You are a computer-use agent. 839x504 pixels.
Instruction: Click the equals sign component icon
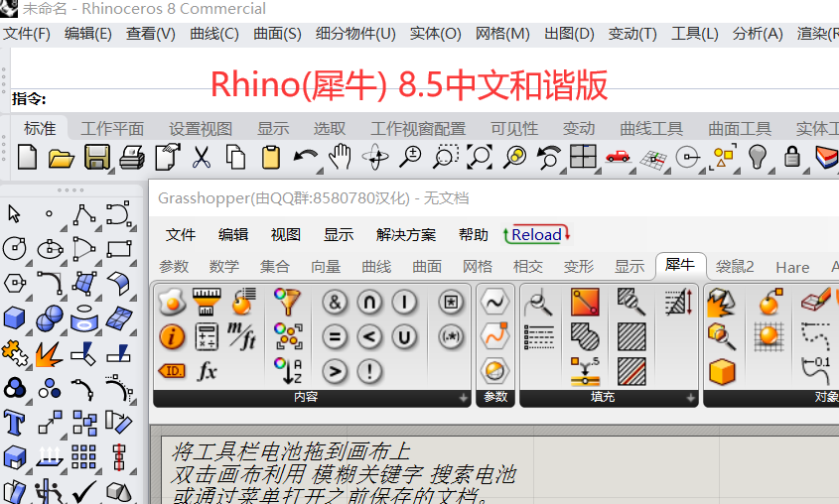click(x=335, y=337)
